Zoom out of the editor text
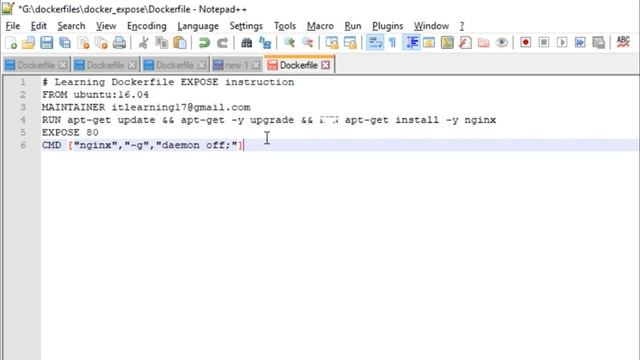Viewport: 640px width, 360px height. coord(307,42)
